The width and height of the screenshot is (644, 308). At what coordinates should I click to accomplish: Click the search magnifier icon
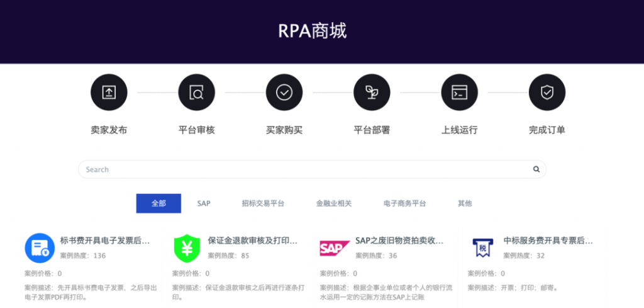click(x=536, y=169)
